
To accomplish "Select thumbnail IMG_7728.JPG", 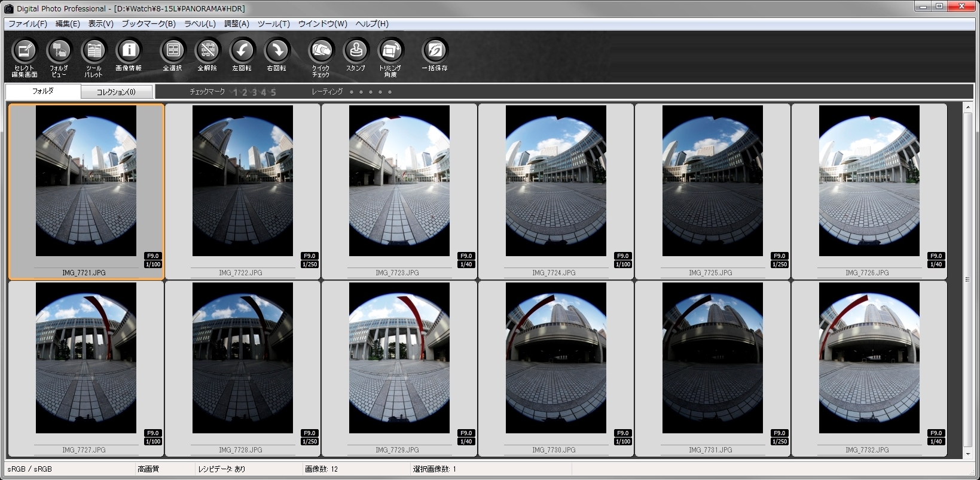I will coord(243,358).
